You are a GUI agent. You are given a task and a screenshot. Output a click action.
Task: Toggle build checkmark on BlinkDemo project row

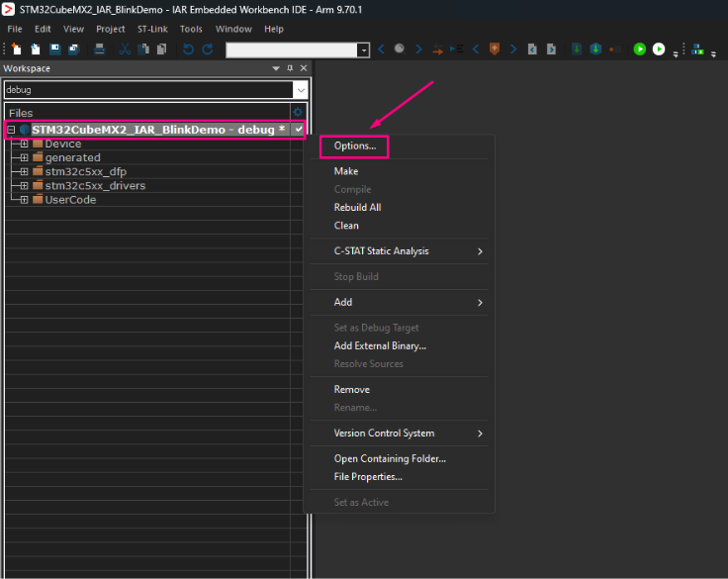299,130
